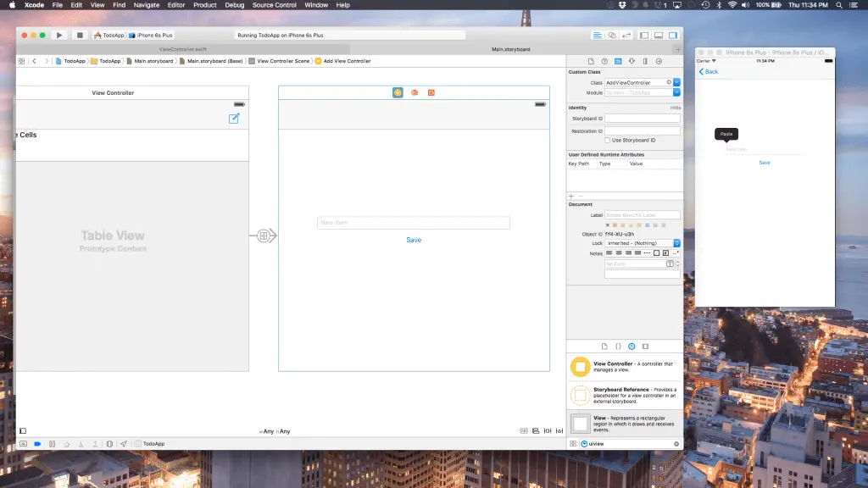Open the Attributes inspector
Image resolution: width=868 pixels, height=488 pixels.
click(632, 61)
